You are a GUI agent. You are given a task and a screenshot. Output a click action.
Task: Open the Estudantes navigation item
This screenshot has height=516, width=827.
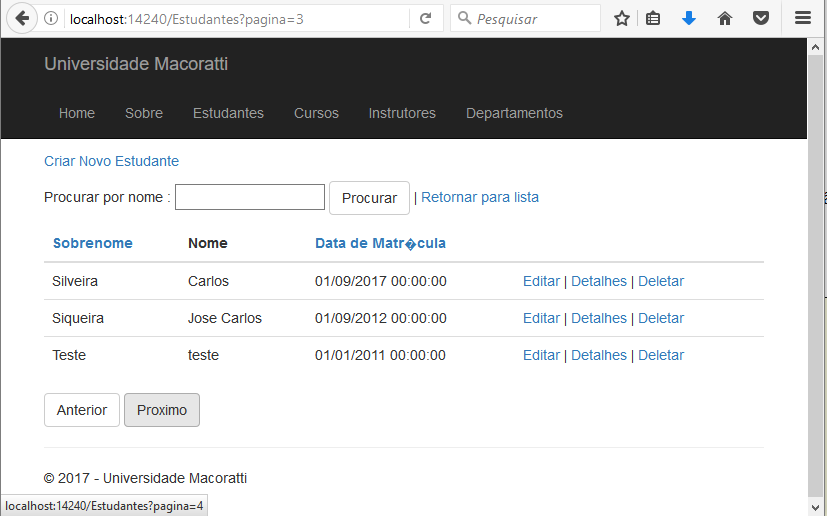[228, 113]
